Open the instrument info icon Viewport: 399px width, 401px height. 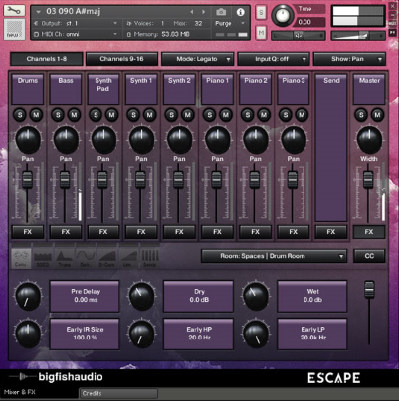[x=240, y=12]
